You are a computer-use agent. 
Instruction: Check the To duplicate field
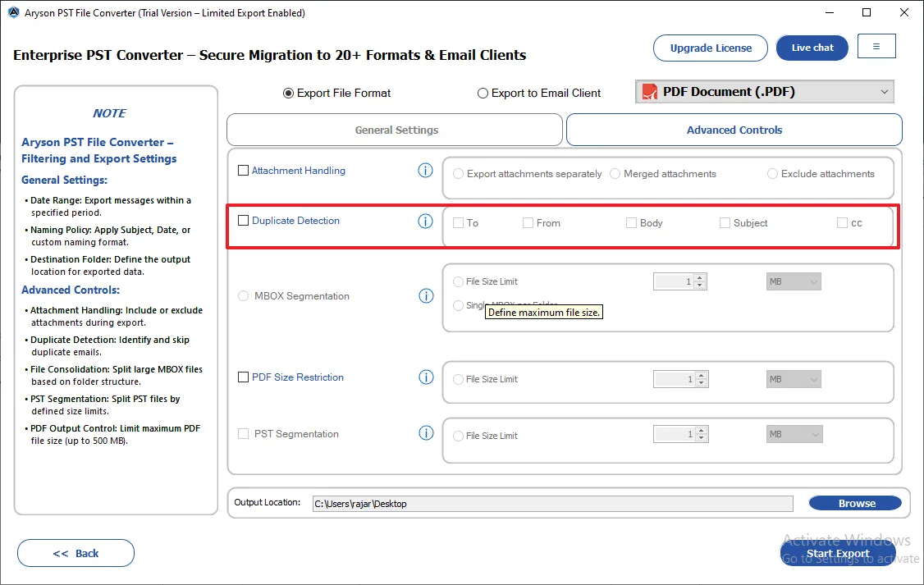(459, 222)
